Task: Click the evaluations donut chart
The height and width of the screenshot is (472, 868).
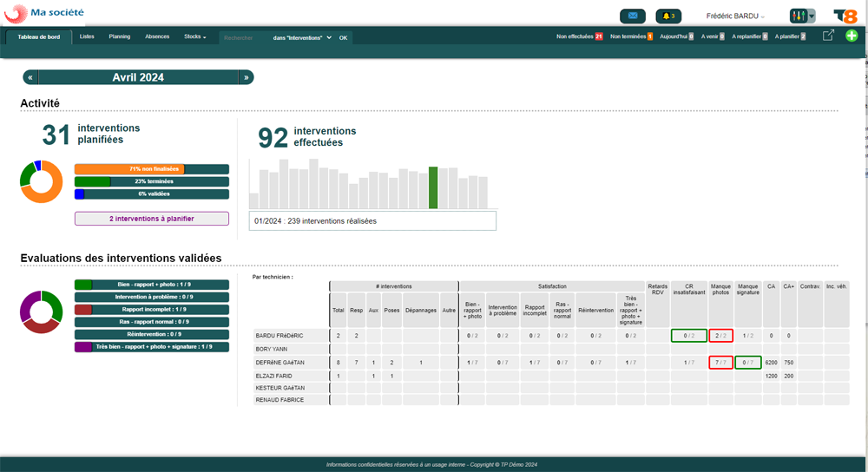Action: 42,311
